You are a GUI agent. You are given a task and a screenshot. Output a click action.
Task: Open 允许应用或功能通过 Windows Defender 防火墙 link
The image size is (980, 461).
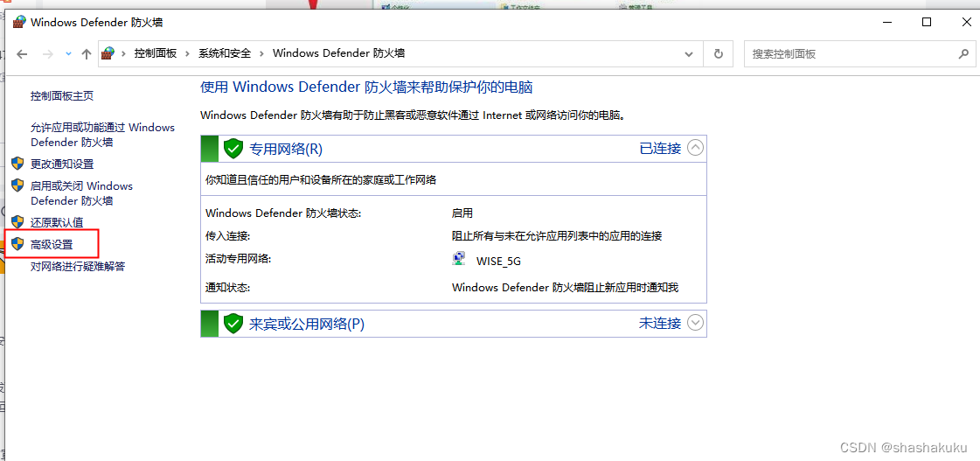[102, 135]
